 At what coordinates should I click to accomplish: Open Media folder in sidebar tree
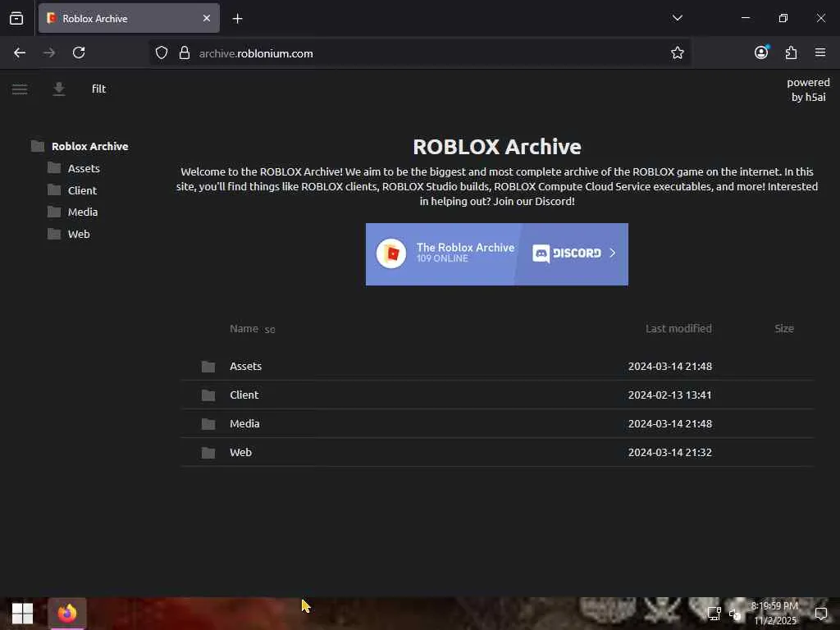pyautogui.click(x=83, y=212)
